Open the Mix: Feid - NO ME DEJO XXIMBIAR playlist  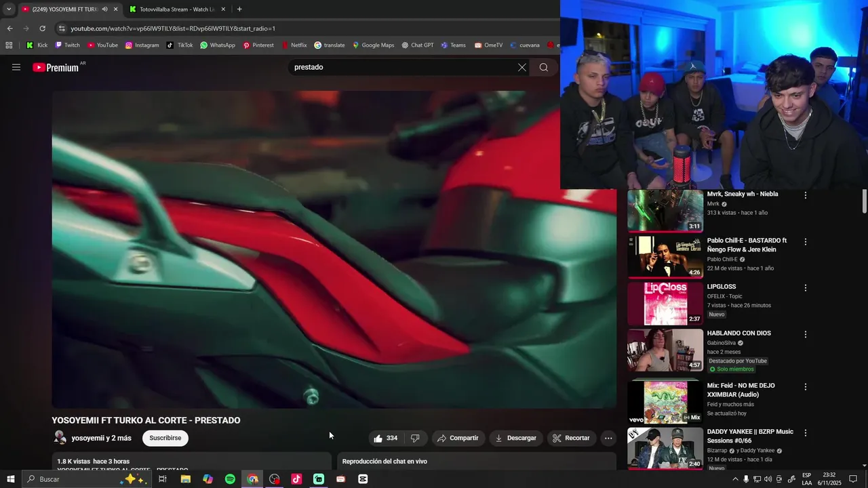pos(665,402)
